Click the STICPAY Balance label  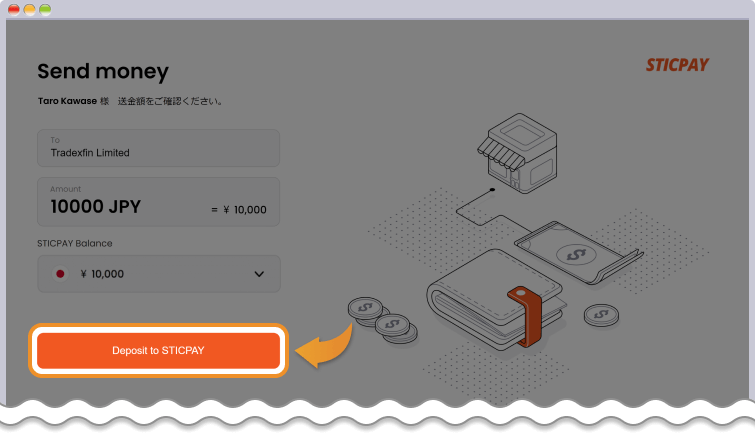(74, 243)
